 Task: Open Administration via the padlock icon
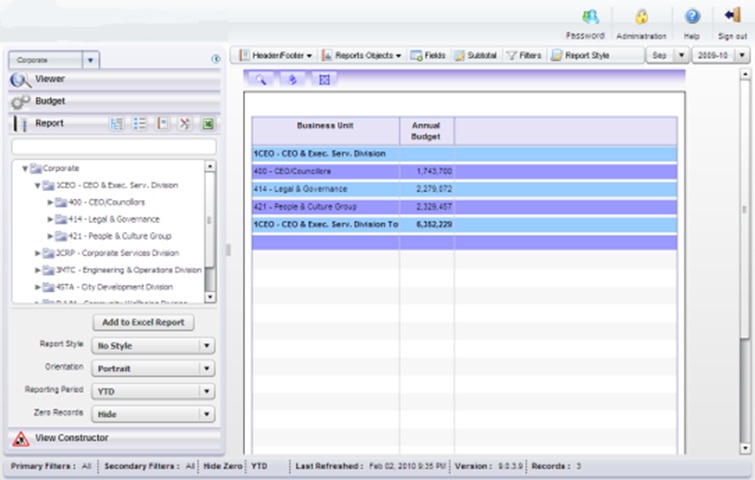641,17
